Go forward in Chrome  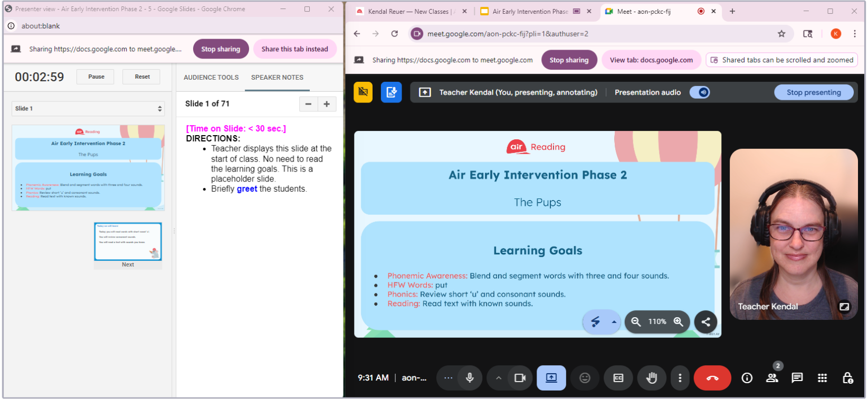point(376,34)
